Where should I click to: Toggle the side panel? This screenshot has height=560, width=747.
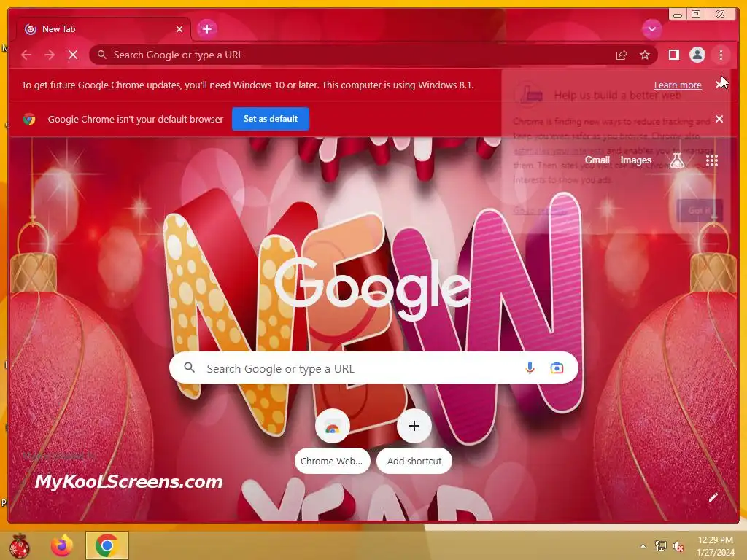(673, 55)
